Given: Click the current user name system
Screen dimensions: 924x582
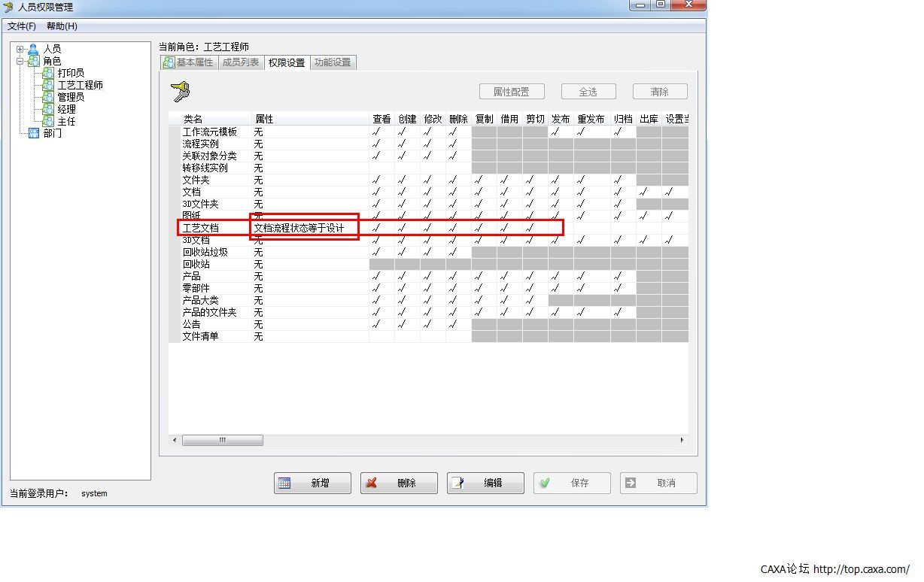Looking at the screenshot, I should pyautogui.click(x=94, y=493).
